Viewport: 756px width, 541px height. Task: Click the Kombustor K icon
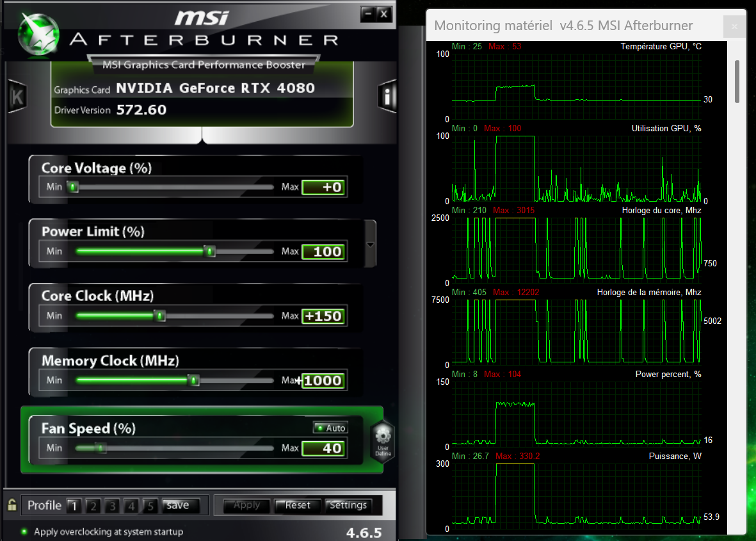17,97
